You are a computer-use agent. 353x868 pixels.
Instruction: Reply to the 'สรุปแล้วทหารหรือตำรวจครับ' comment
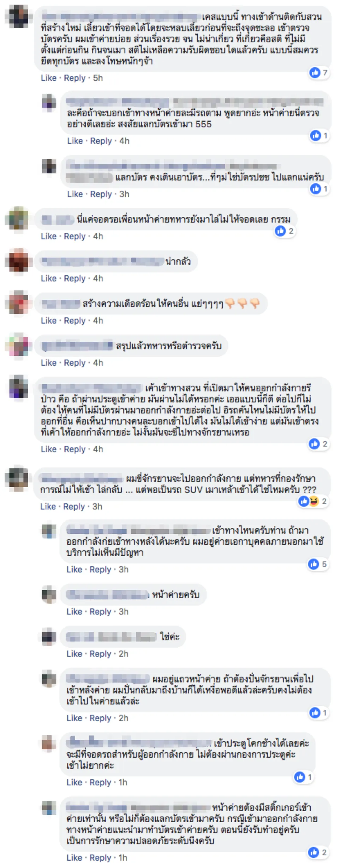(75, 363)
